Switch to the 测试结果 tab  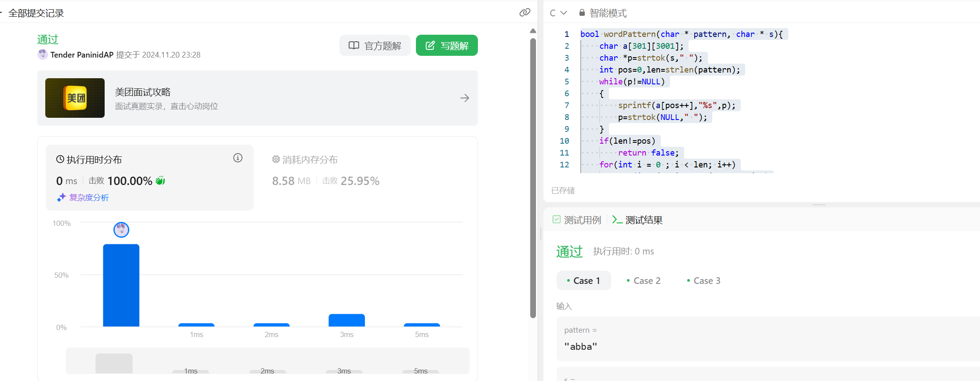638,220
